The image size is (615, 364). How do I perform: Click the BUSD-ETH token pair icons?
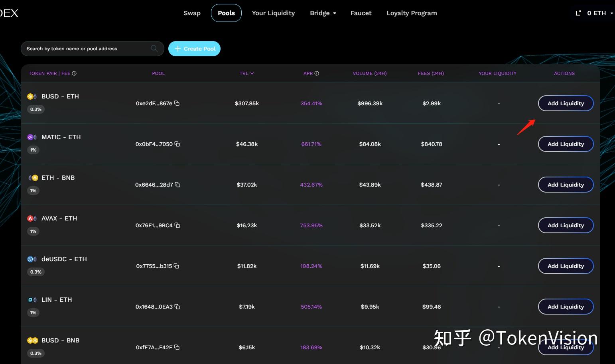point(32,96)
